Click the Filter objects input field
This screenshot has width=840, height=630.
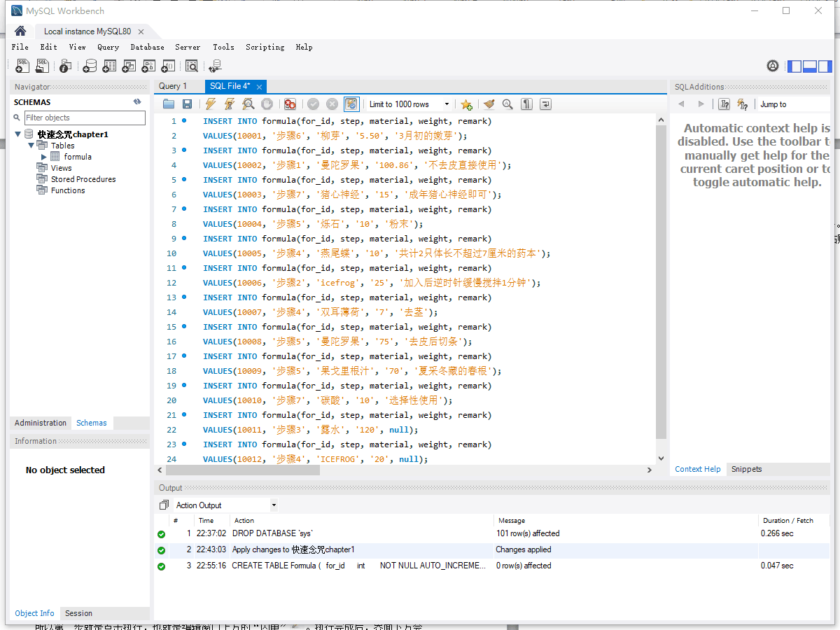[84, 118]
